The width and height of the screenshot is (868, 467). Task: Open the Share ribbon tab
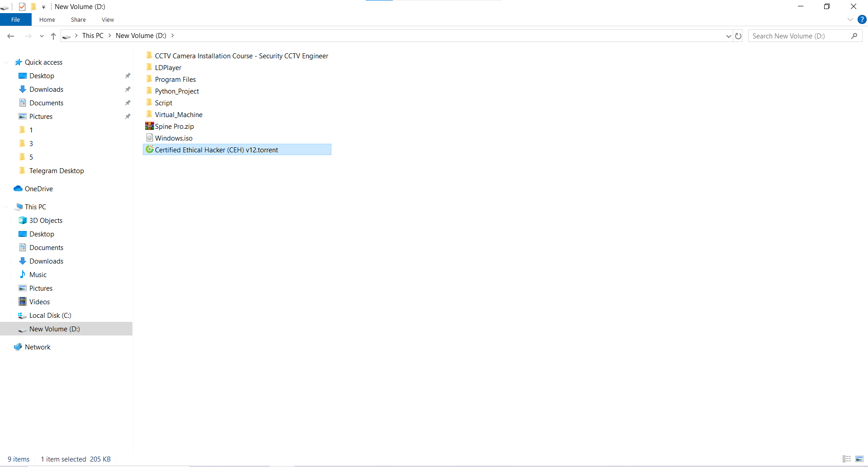pyautogui.click(x=78, y=19)
